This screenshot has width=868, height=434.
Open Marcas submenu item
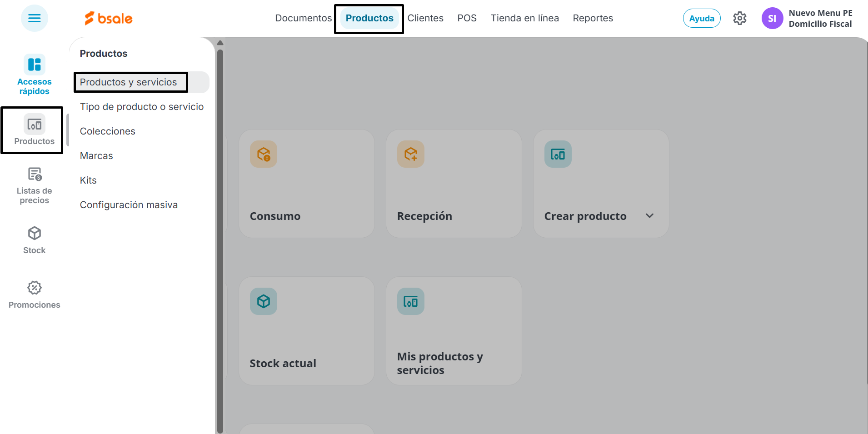point(96,156)
